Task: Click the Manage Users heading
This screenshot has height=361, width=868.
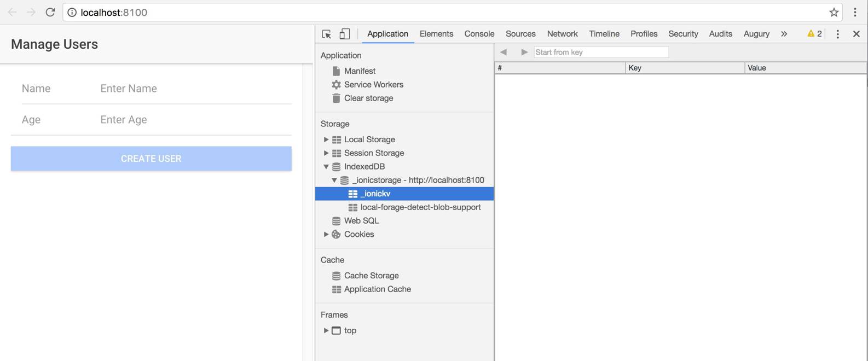Action: coord(54,44)
